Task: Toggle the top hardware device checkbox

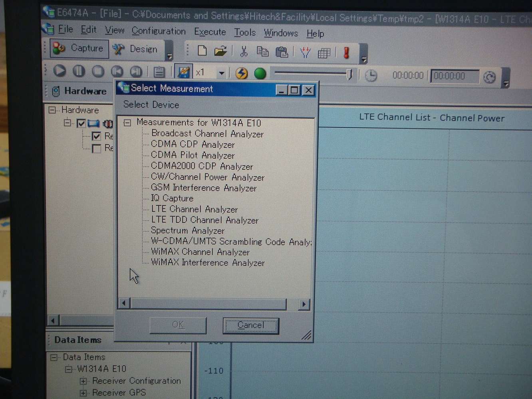Action: coord(81,123)
